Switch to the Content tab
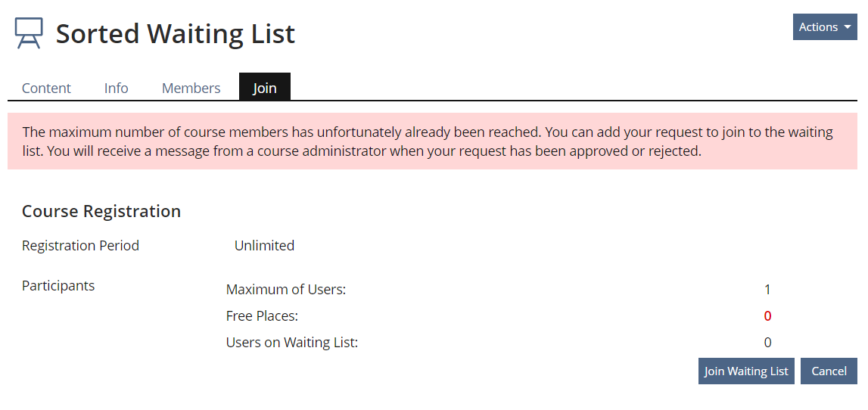 (46, 88)
